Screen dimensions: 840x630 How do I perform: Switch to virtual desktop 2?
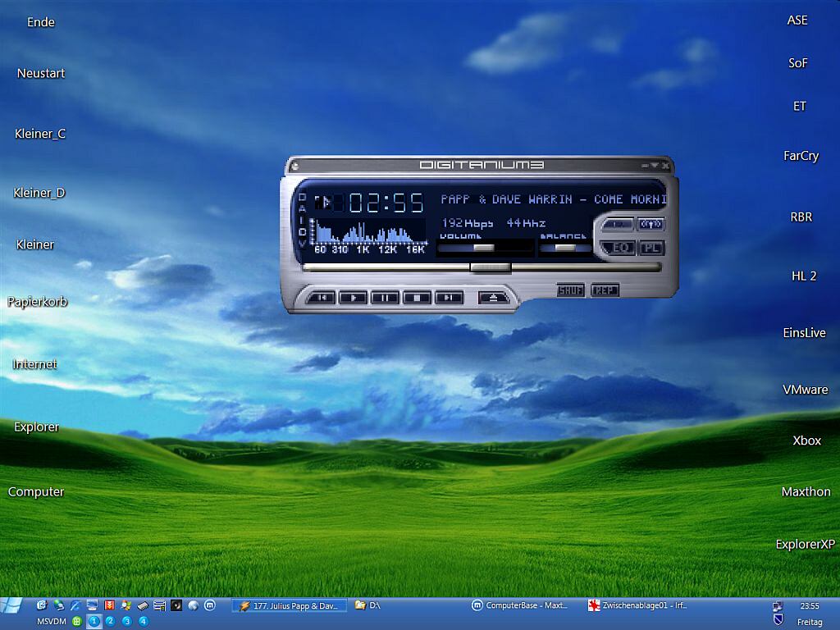click(111, 622)
